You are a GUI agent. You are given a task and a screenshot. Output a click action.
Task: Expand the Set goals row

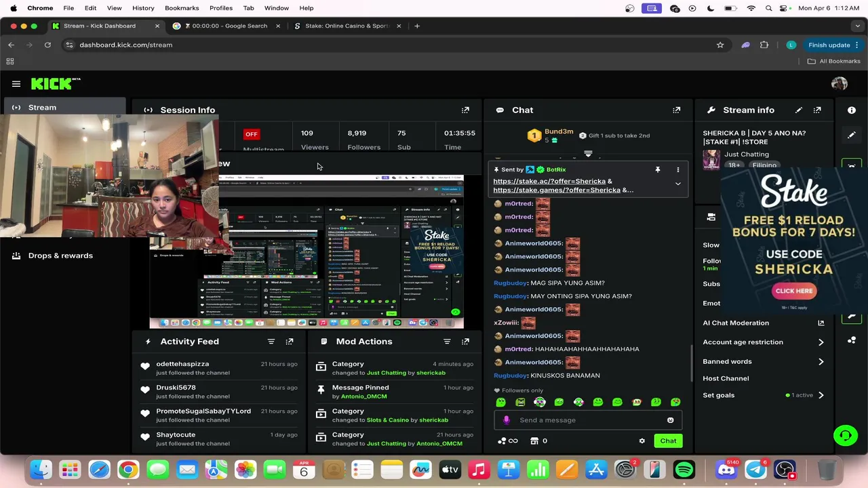coord(763,395)
